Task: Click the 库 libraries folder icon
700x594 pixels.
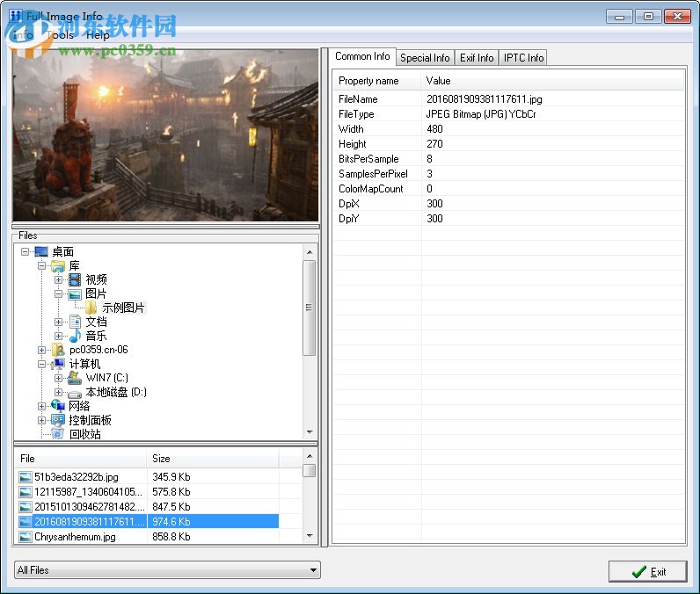Action: [x=58, y=266]
